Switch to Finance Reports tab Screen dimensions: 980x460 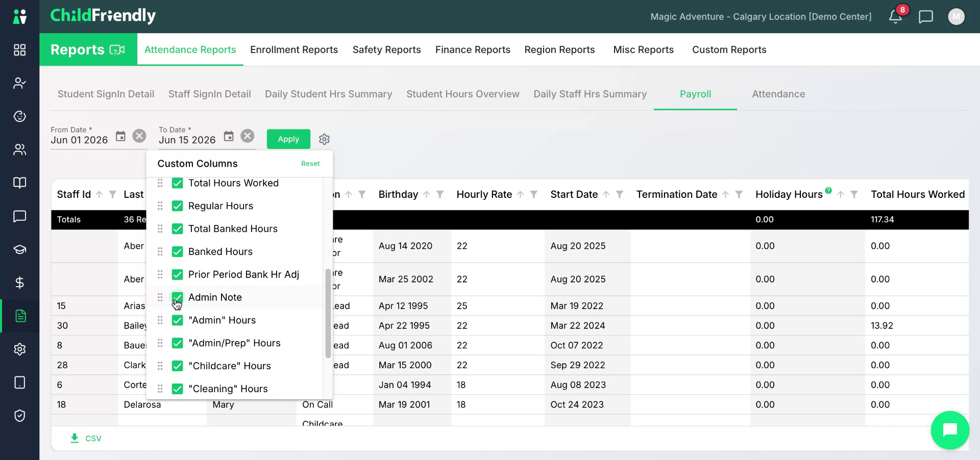coord(473,49)
